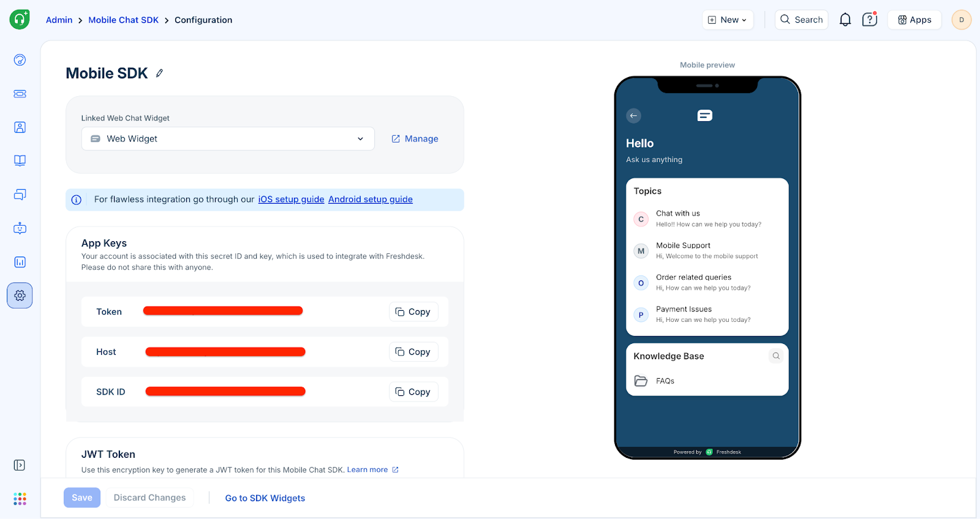Open the iOS setup guide
This screenshot has height=519, width=980.
tap(291, 200)
